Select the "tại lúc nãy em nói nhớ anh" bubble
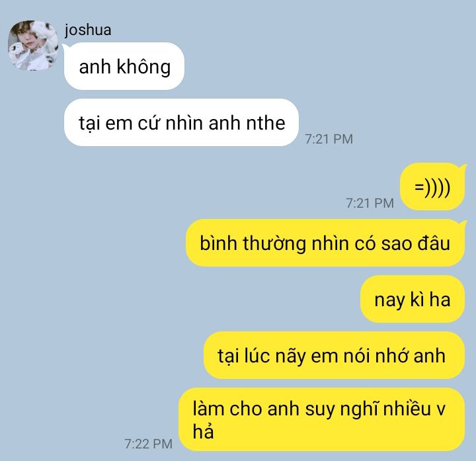The image size is (476, 461). [x=335, y=355]
